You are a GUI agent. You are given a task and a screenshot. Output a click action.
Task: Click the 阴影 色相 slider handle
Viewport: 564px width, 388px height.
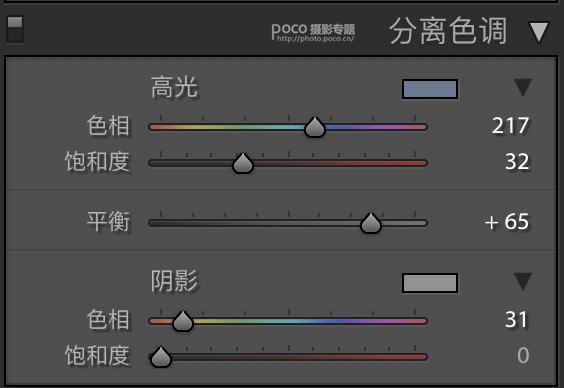[x=183, y=321]
